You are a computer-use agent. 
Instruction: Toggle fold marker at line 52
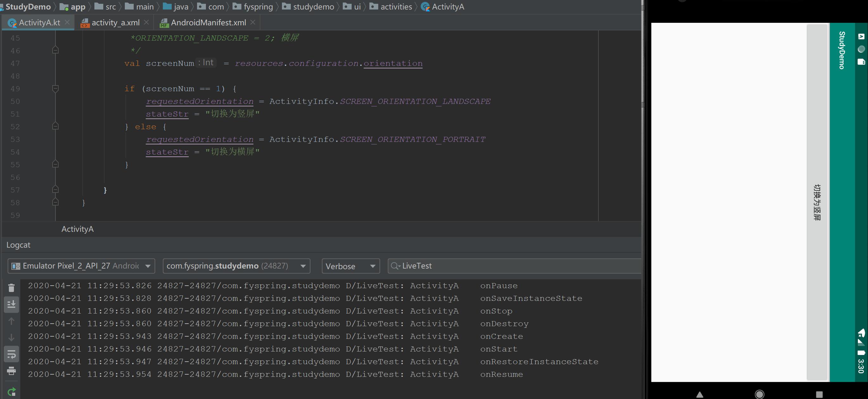pos(56,126)
